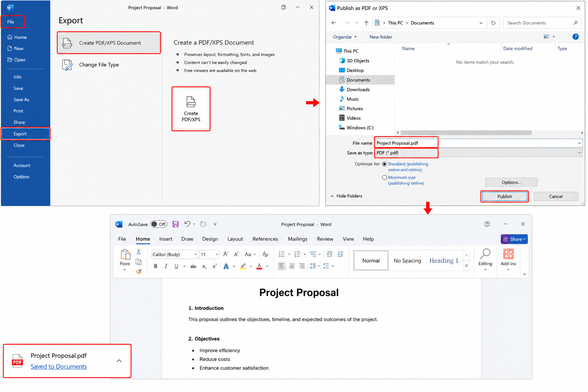Click the Redo icon next to Undo

pos(203,224)
